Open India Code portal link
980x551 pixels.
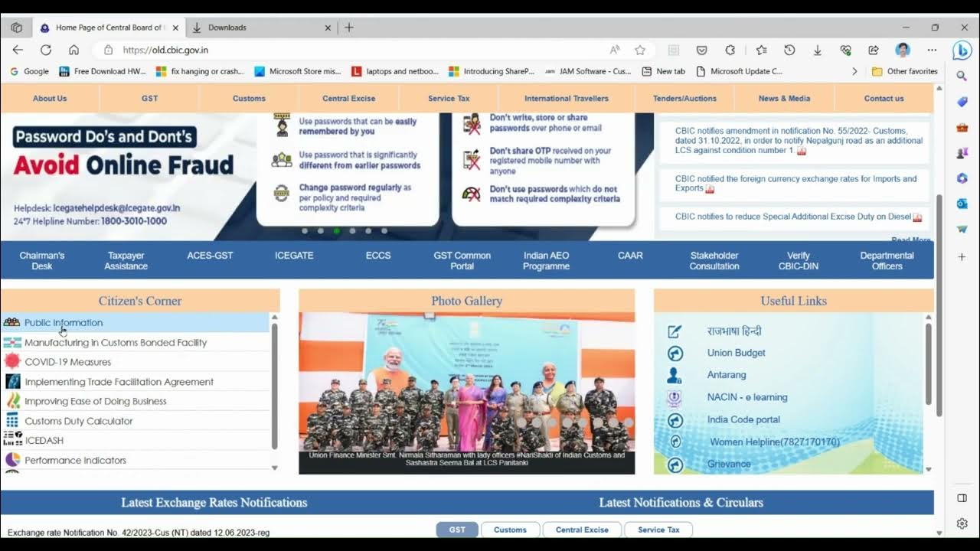(743, 419)
